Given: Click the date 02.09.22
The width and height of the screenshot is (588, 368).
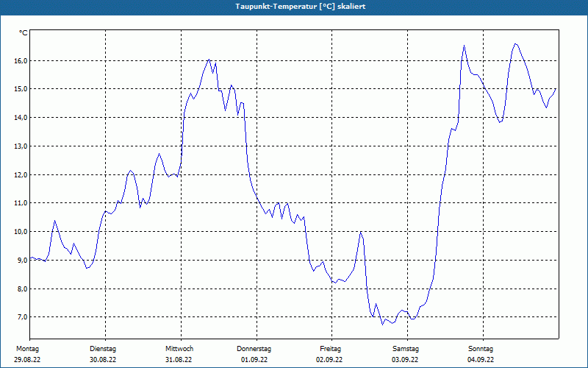Looking at the screenshot, I should (x=329, y=360).
